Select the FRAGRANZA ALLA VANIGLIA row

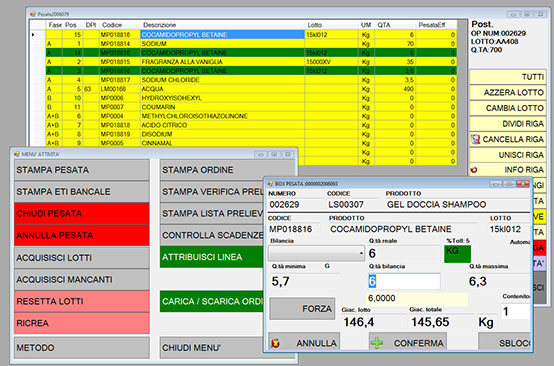(251, 62)
